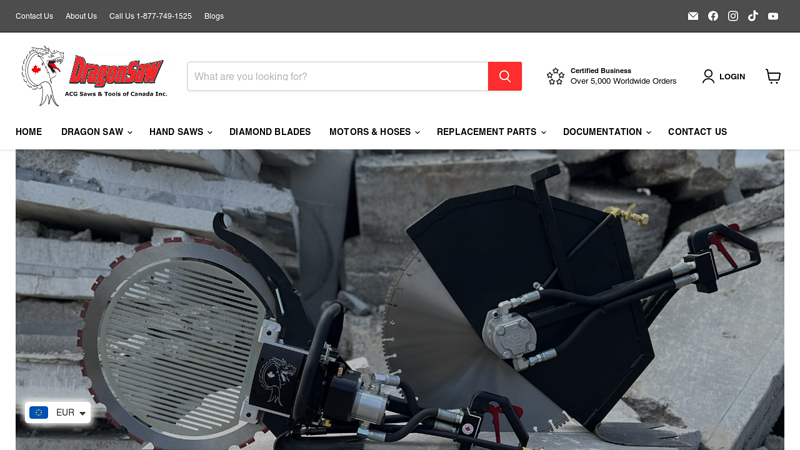Open Diamond Blades navigation item
The width and height of the screenshot is (800, 450).
(x=270, y=132)
